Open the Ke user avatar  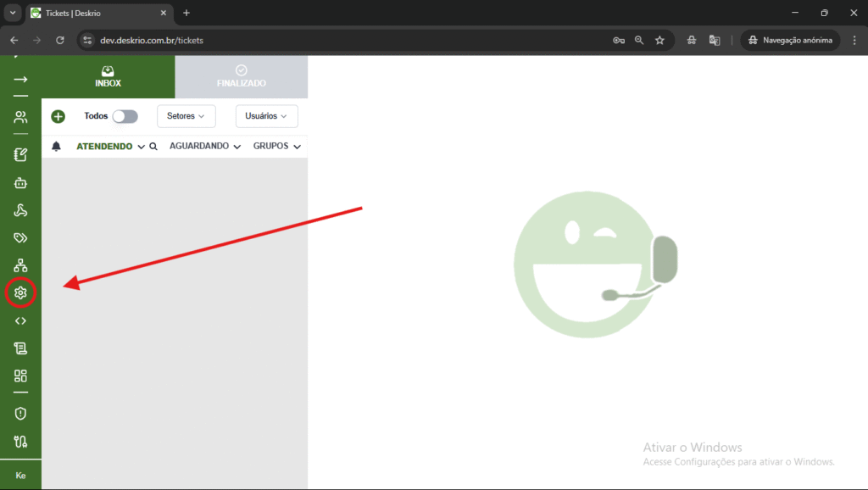click(x=20, y=476)
